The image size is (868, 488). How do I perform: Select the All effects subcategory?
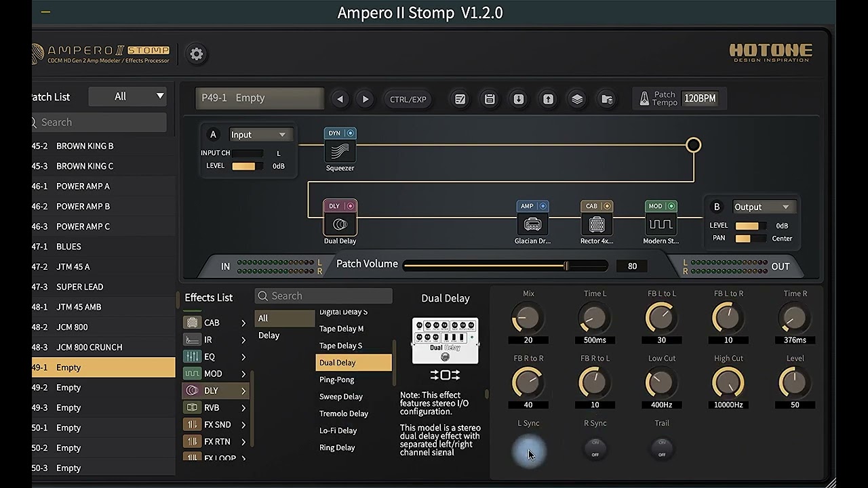click(285, 318)
